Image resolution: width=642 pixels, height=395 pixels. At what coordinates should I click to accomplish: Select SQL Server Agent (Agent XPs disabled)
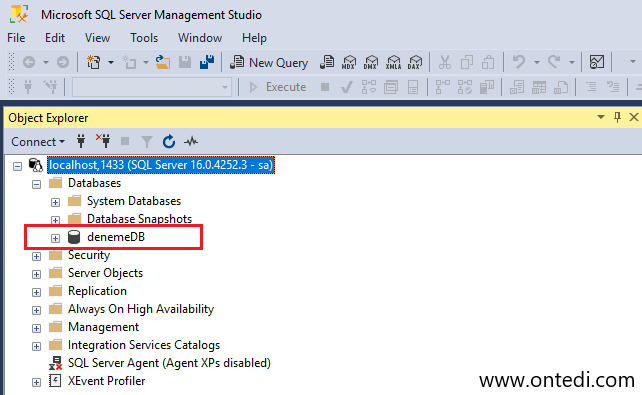coord(169,363)
